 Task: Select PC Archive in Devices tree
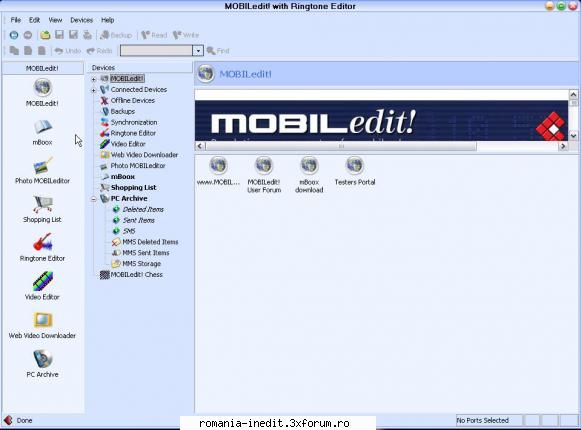point(129,198)
